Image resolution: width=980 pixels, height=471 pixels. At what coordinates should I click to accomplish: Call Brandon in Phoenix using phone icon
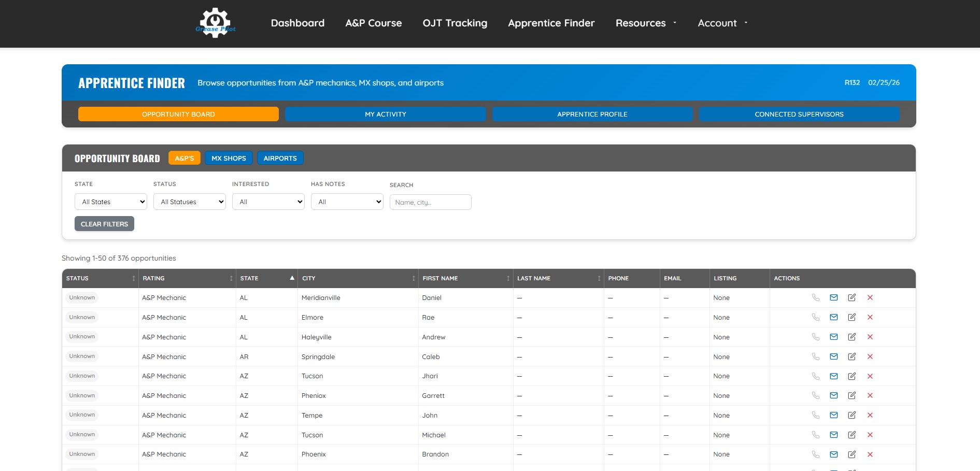(816, 454)
